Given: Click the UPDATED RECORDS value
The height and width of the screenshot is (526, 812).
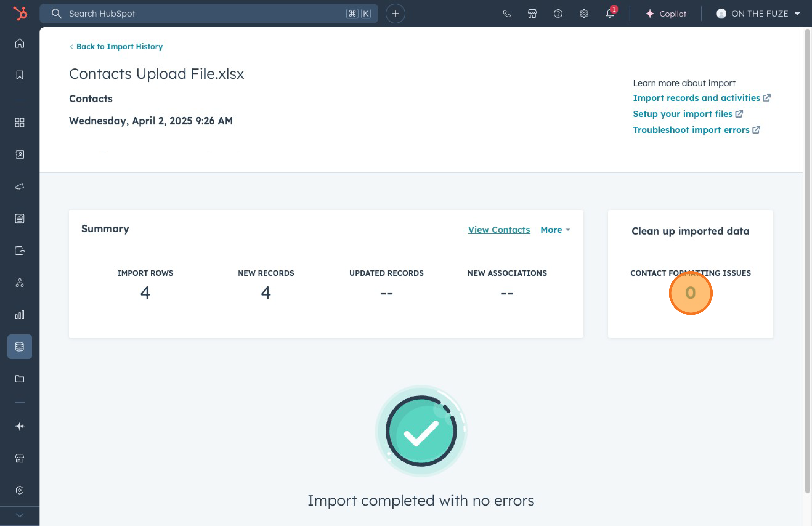Looking at the screenshot, I should 386,293.
